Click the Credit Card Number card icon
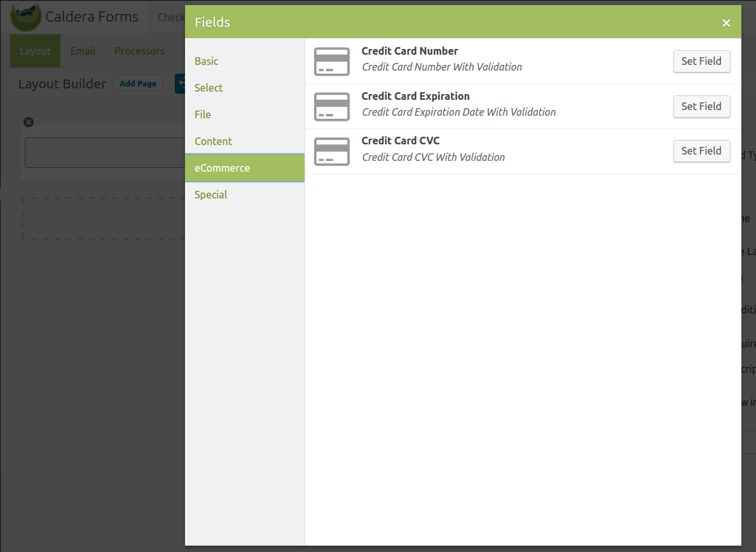 click(x=332, y=61)
